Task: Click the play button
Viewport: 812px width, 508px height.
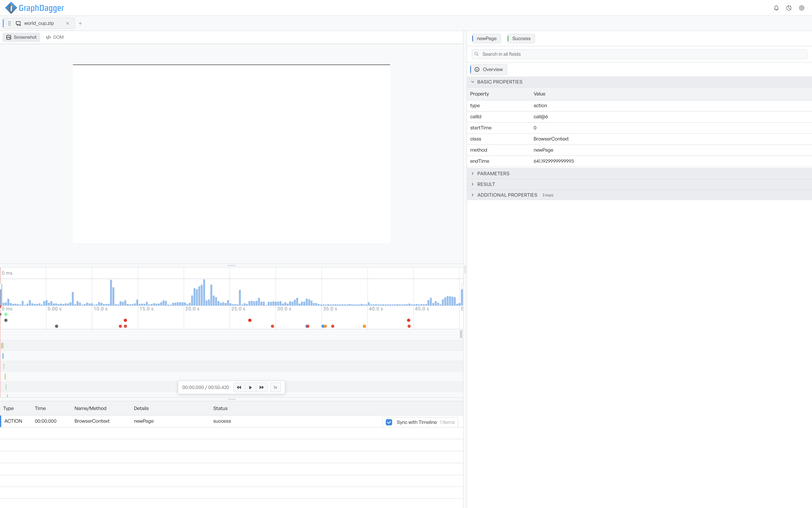Action: pyautogui.click(x=250, y=387)
